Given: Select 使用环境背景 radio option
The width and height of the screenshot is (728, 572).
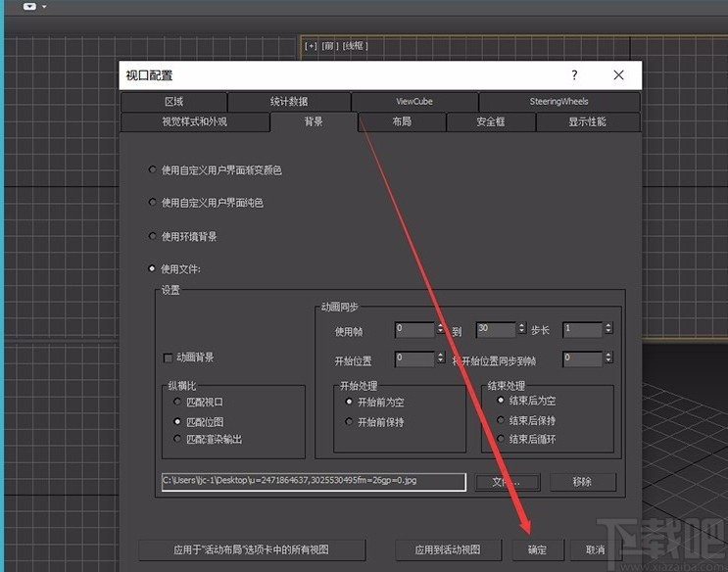Looking at the screenshot, I should pyautogui.click(x=152, y=236).
